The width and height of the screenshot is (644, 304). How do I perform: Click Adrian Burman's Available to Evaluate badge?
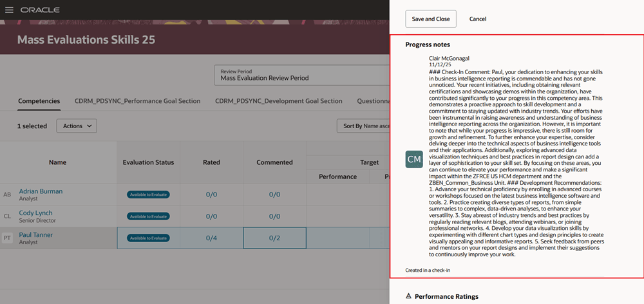[148, 195]
